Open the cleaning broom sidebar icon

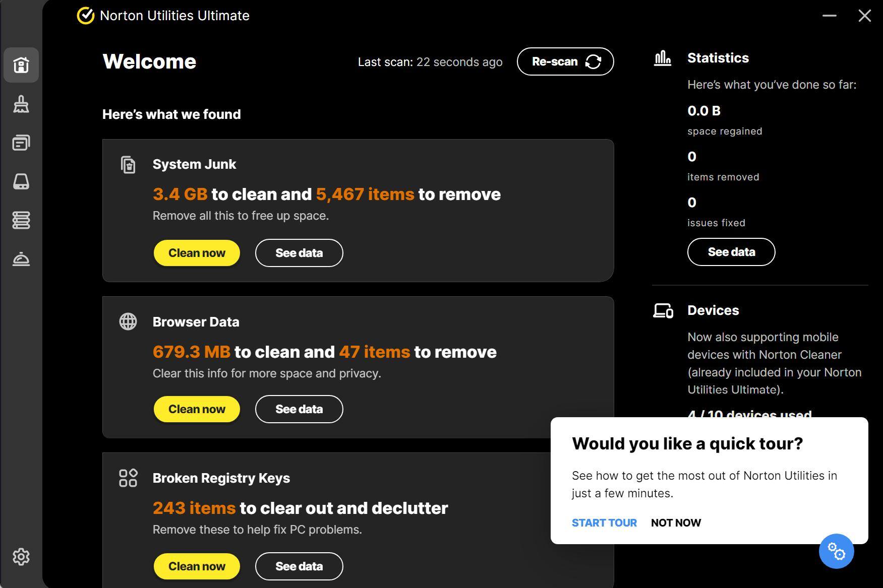point(21,104)
